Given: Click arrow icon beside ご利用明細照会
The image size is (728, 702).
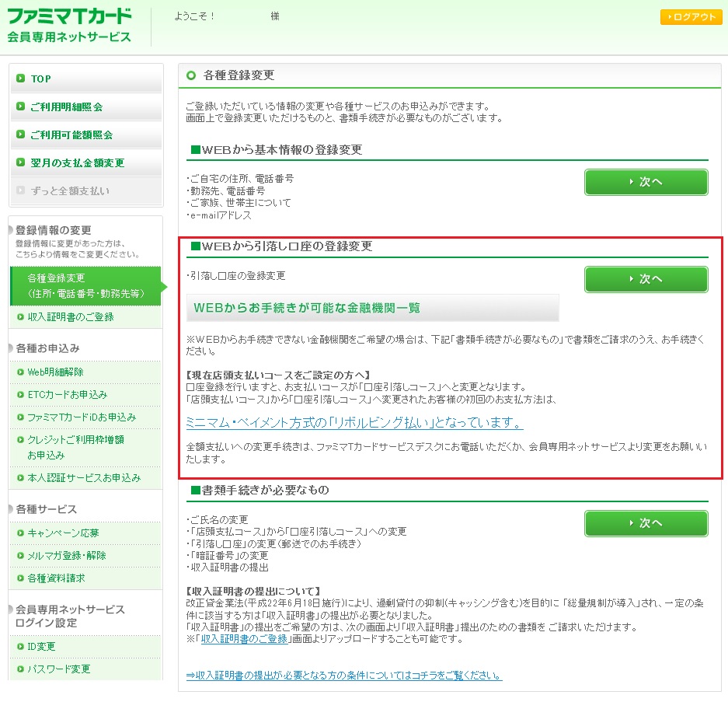Looking at the screenshot, I should coord(20,107).
